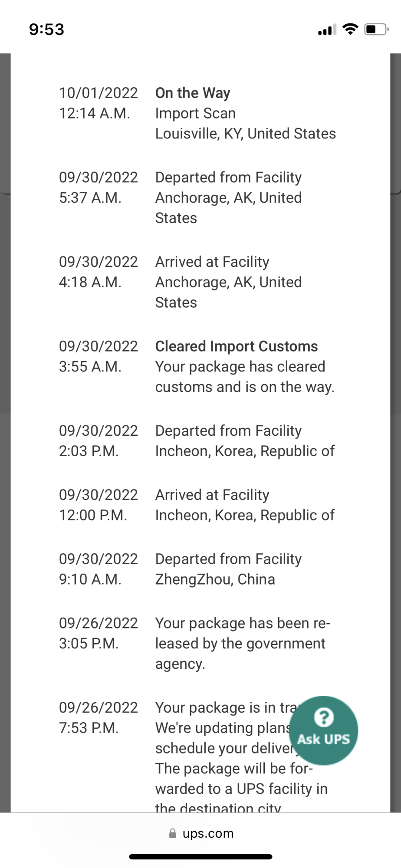Tap the battery icon in status bar

pyautogui.click(x=376, y=30)
